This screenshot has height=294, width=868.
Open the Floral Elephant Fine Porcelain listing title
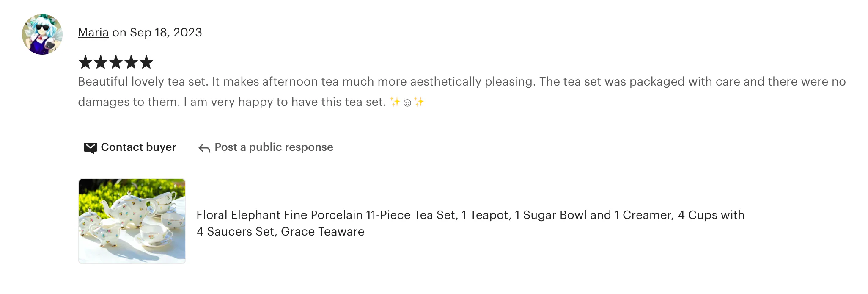pyautogui.click(x=470, y=215)
